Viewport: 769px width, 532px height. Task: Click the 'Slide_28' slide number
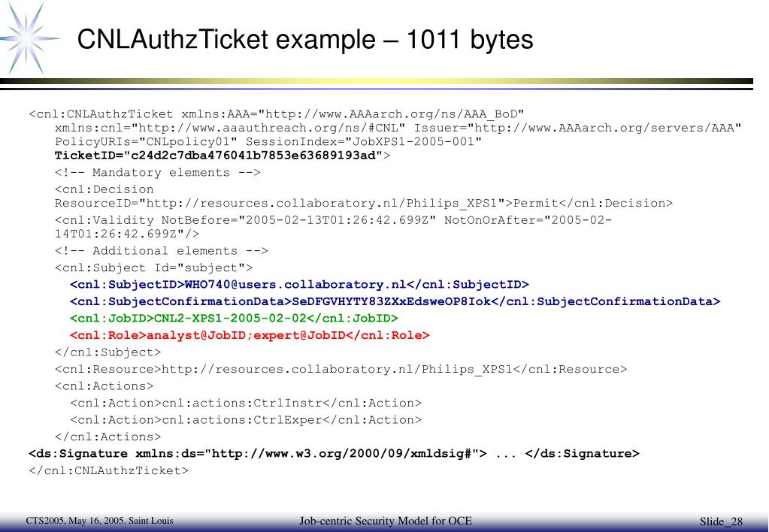[721, 521]
